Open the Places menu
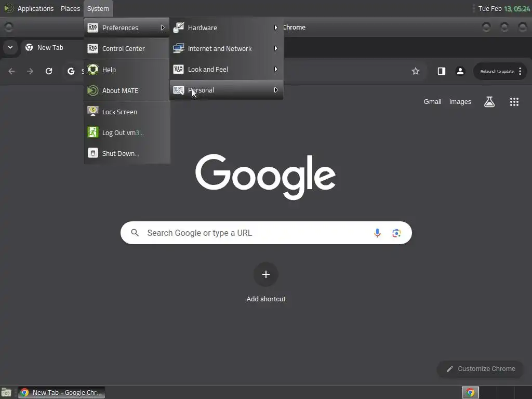 (70, 8)
